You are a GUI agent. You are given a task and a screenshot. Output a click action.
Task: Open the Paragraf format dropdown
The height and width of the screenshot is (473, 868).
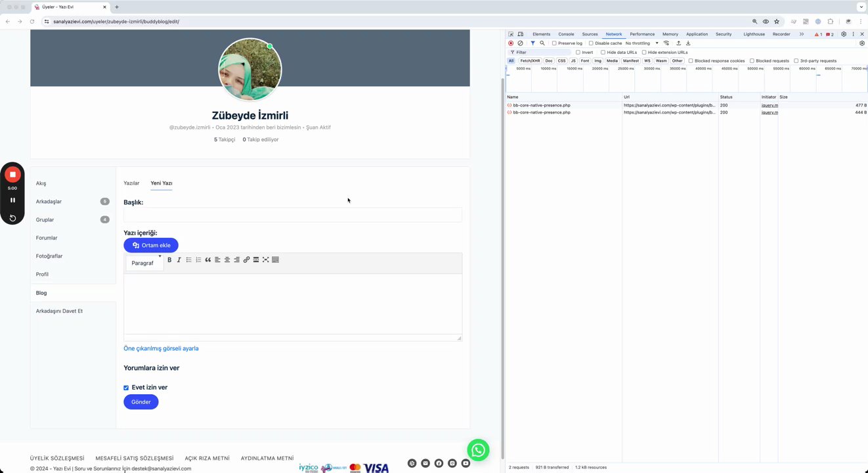[146, 263]
